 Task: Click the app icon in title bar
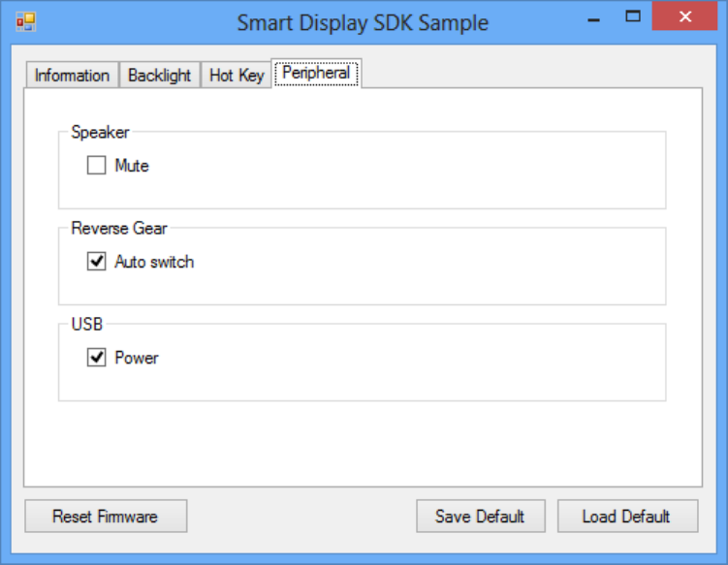pos(26,22)
